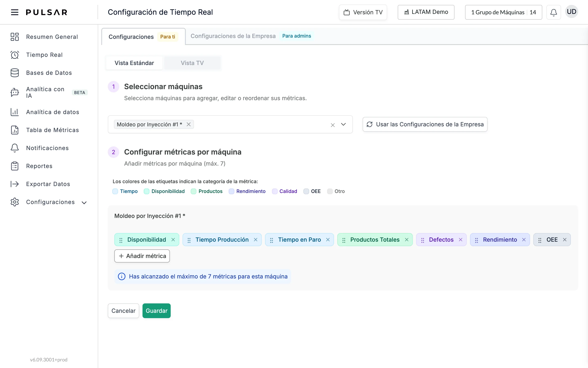Open Tabla de Métricas sidebar item
Viewport: 588px width, 368px height.
(49, 130)
